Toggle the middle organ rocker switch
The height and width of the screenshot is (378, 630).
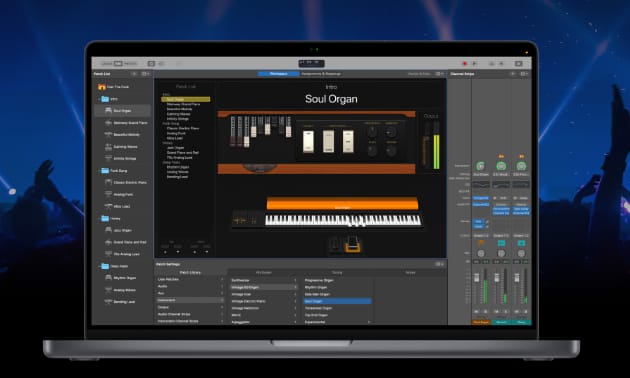(x=328, y=141)
